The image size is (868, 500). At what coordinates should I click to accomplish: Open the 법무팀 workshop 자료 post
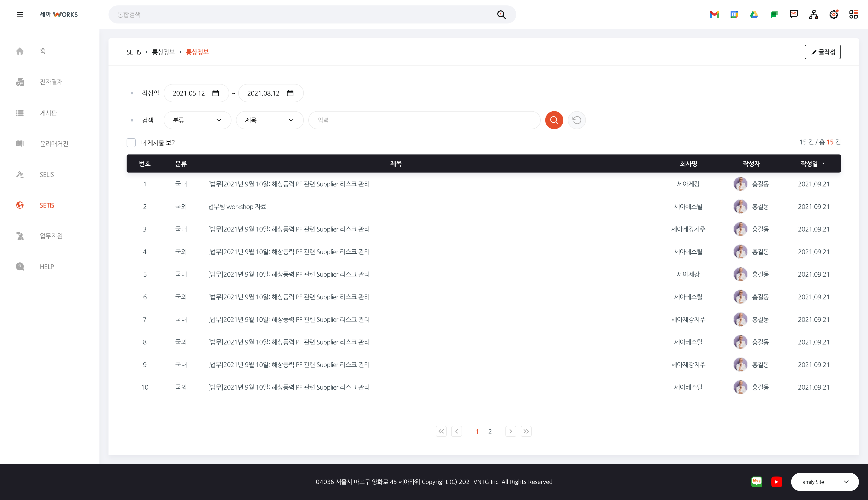[237, 206]
